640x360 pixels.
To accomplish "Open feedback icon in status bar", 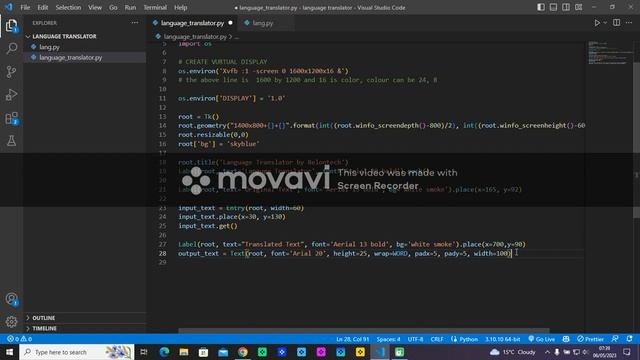I will pos(615,339).
